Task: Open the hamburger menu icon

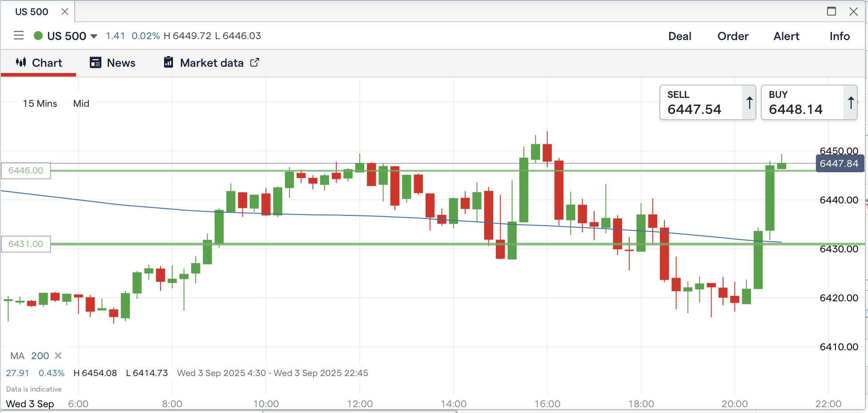Action: [19, 36]
